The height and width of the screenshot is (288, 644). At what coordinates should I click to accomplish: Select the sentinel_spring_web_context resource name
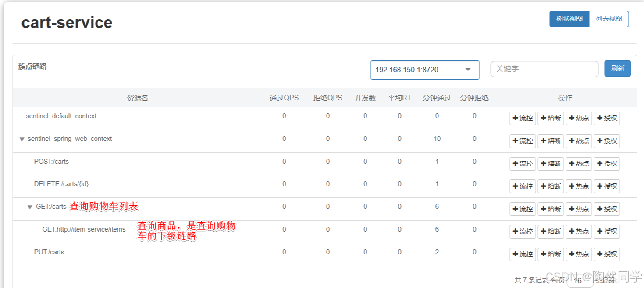70,139
